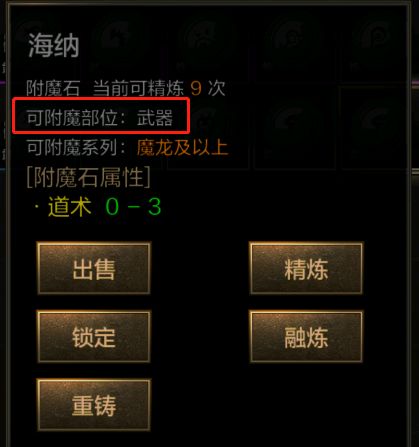Select the dimmed slot right of 武器 text
This screenshot has width=419, height=447.
[x=208, y=125]
